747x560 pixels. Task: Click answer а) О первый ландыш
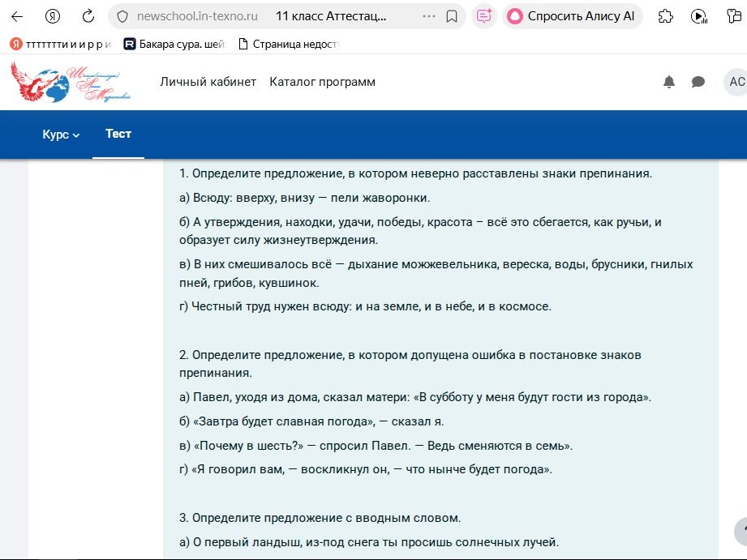tap(369, 542)
